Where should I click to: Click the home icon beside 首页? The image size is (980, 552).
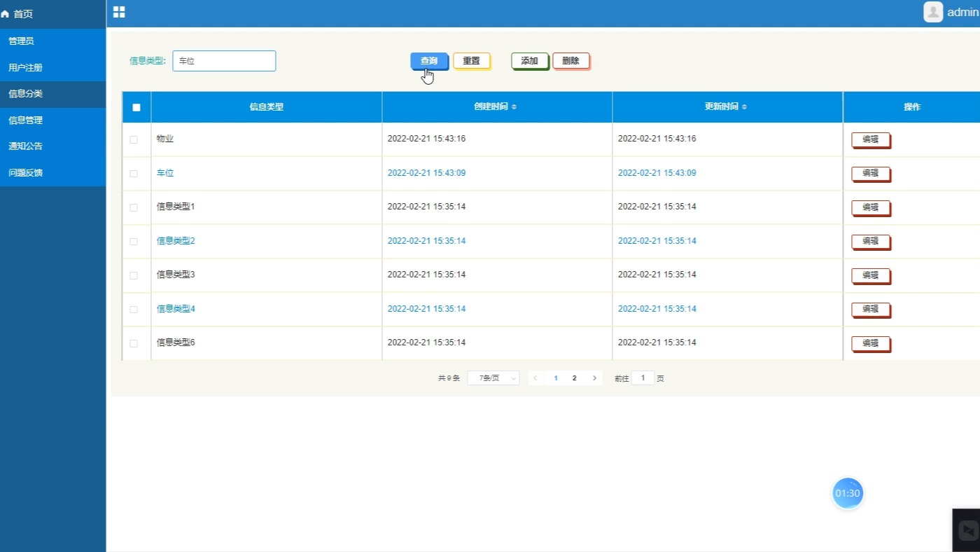(x=6, y=14)
